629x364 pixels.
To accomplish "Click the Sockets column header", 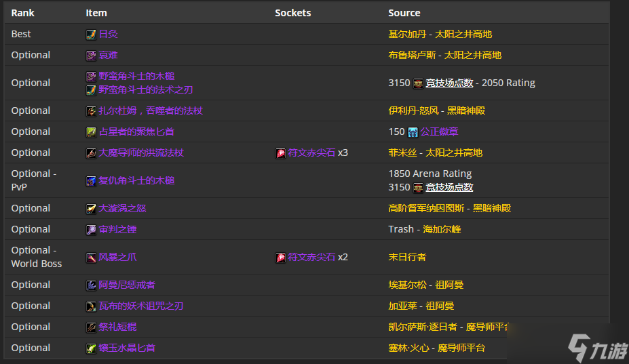I will 293,13.
